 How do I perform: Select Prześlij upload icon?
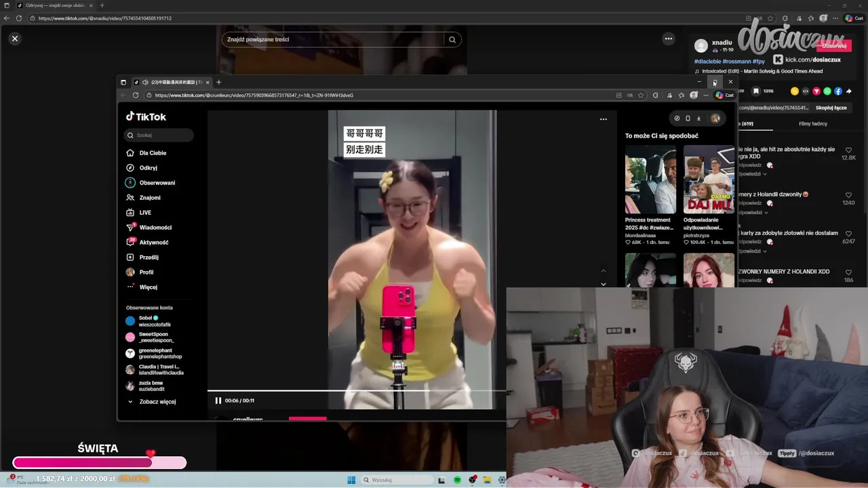click(130, 258)
